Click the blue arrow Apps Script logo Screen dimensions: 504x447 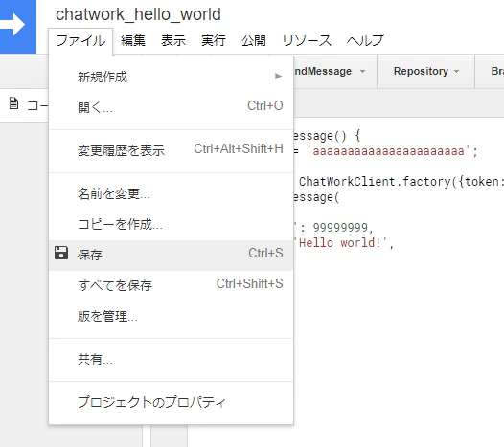pyautogui.click(x=18, y=27)
